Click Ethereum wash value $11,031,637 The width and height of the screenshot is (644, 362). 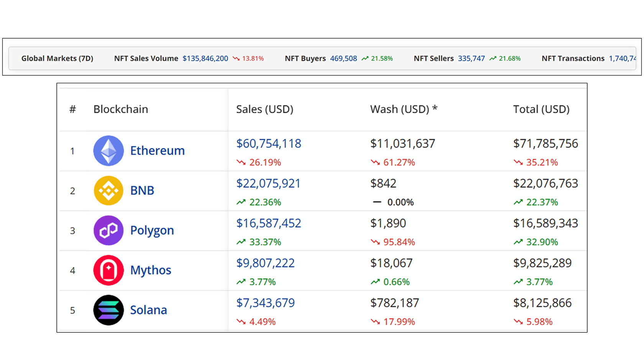pyautogui.click(x=403, y=144)
